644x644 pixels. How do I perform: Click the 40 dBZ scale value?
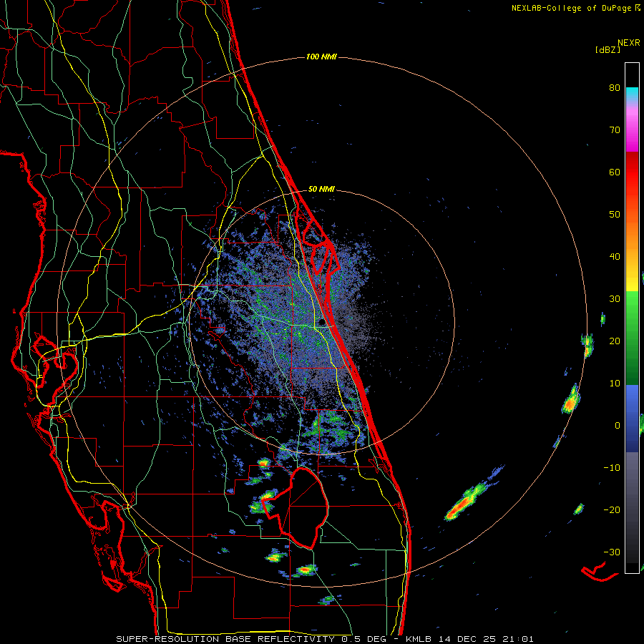coord(615,257)
